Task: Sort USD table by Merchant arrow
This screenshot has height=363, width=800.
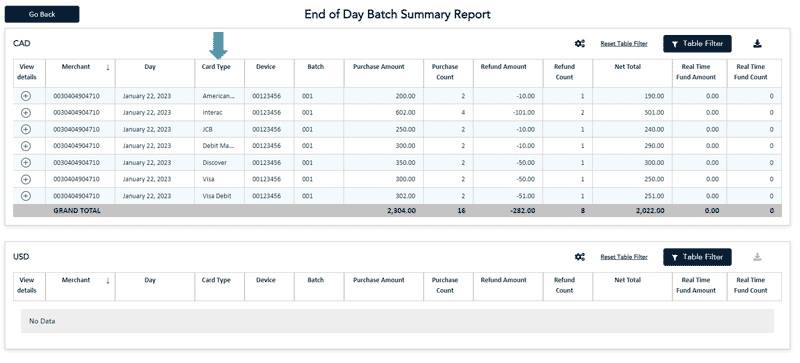Action: coord(108,280)
